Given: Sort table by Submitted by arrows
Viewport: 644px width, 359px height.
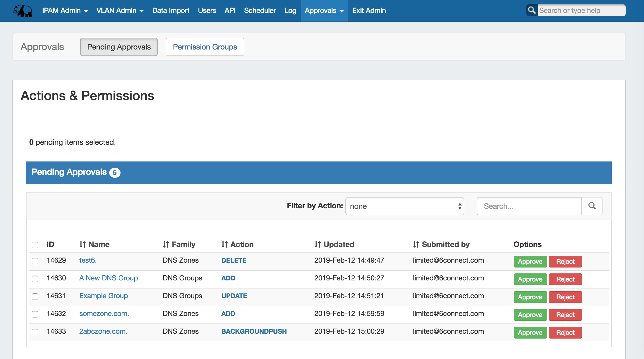Looking at the screenshot, I should 416,244.
